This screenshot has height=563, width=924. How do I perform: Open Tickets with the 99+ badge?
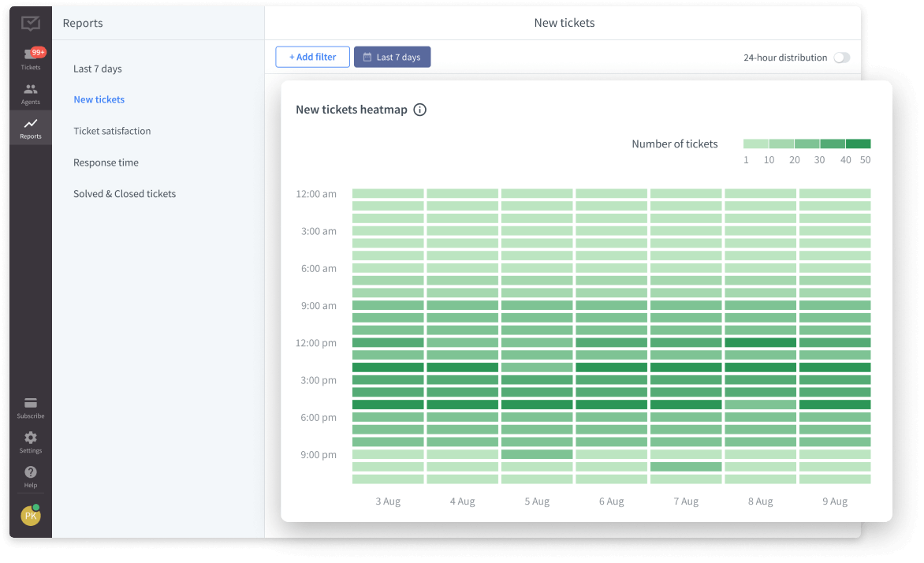pyautogui.click(x=31, y=59)
